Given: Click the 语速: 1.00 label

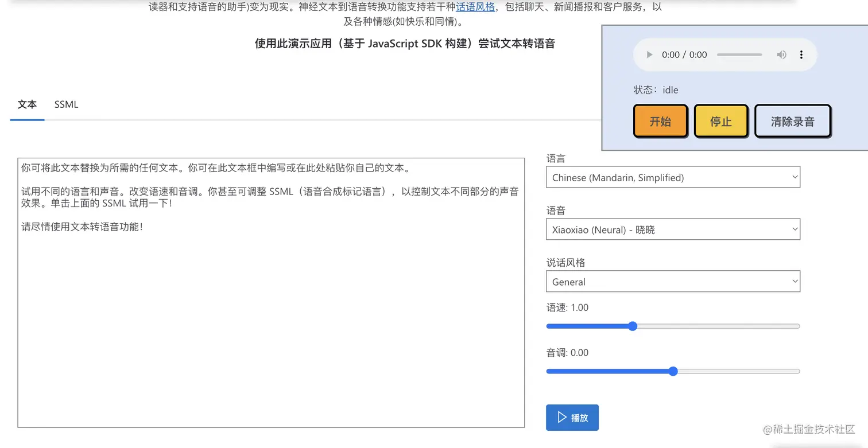Looking at the screenshot, I should [x=567, y=307].
